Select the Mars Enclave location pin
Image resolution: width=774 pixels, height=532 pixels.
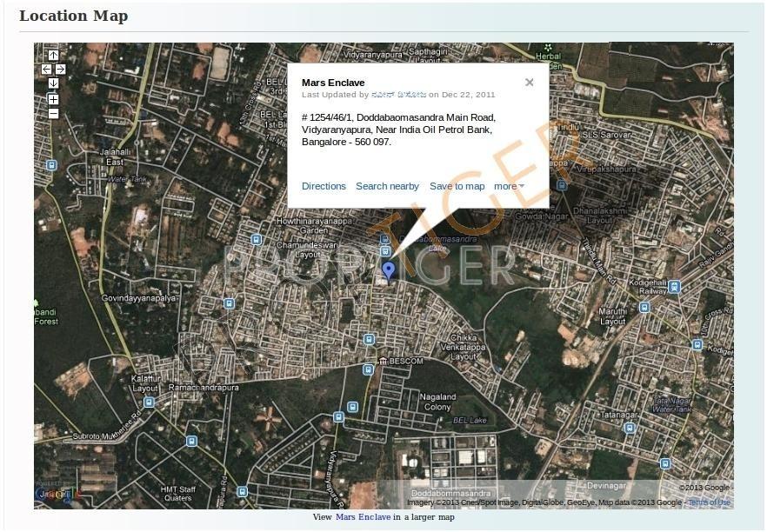point(389,269)
